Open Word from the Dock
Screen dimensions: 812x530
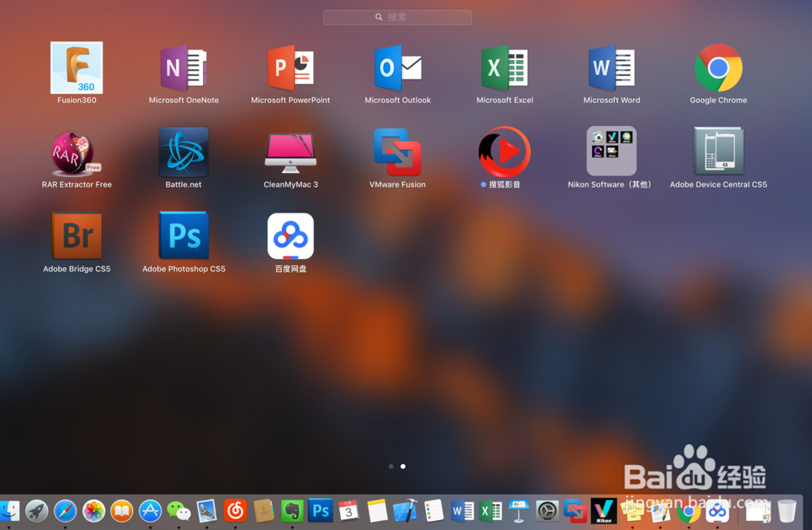point(462,511)
